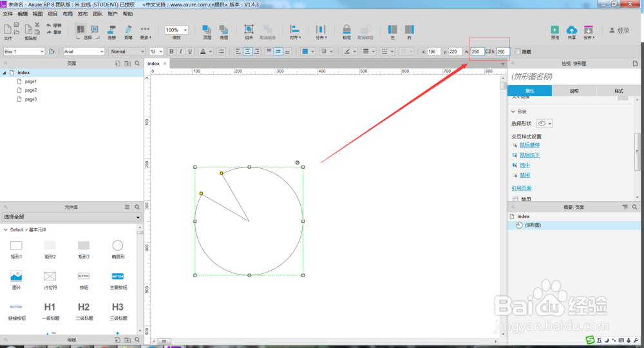The height and width of the screenshot is (348, 644).
Task: Check the hidden (隐藏) checkbox
Action: click(518, 52)
